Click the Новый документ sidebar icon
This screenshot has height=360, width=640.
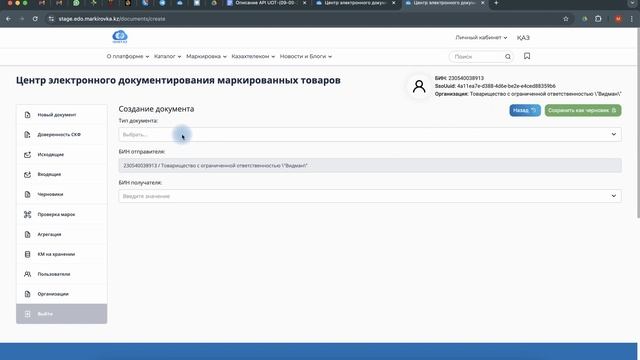(27, 115)
